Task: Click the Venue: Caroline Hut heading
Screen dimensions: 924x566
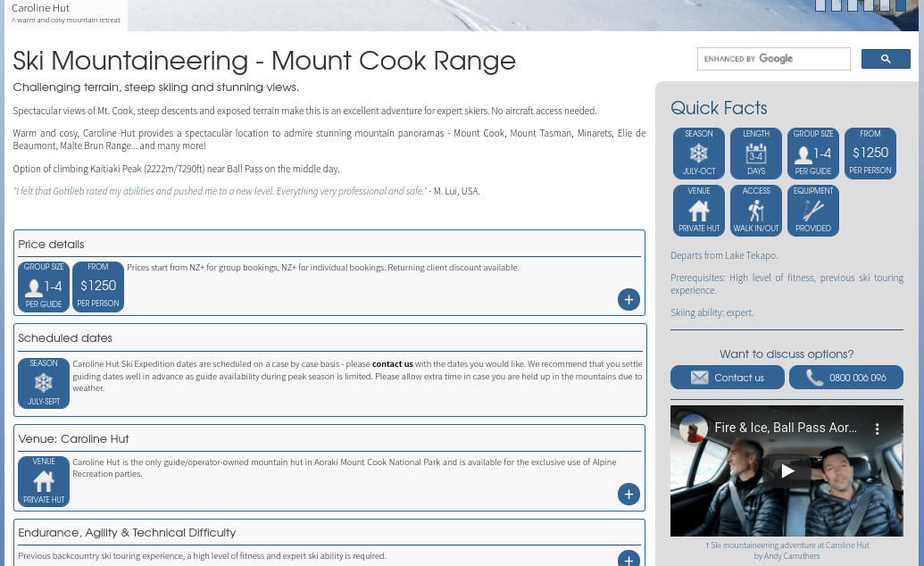Action: [x=74, y=438]
